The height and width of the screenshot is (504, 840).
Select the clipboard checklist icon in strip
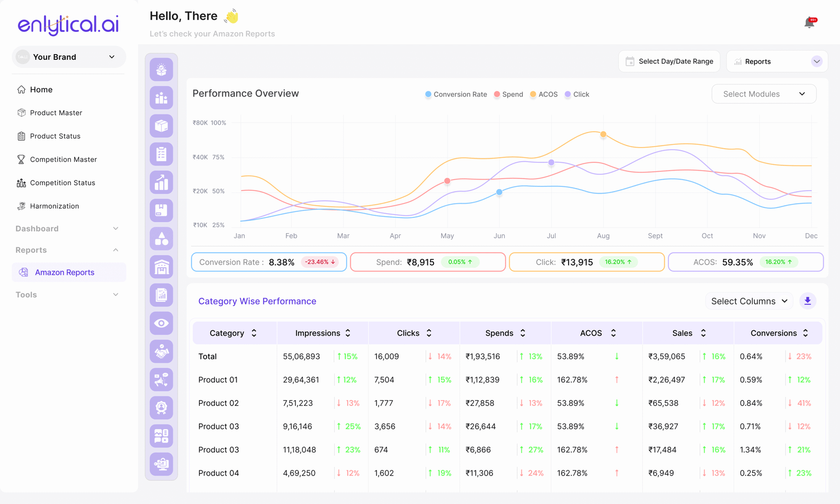coord(161,154)
